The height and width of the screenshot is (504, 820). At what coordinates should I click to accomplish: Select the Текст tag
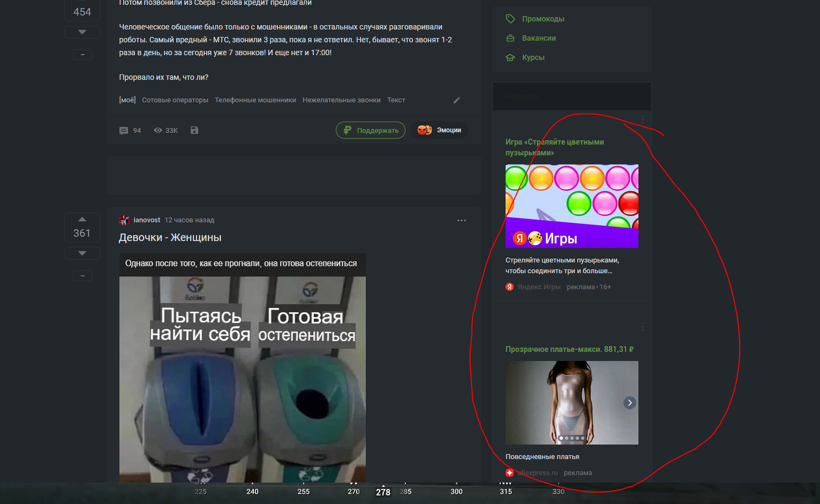point(396,100)
